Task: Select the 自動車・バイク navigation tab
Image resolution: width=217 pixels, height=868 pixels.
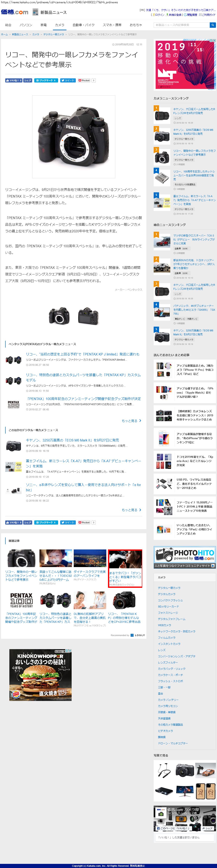Action: click(84, 25)
